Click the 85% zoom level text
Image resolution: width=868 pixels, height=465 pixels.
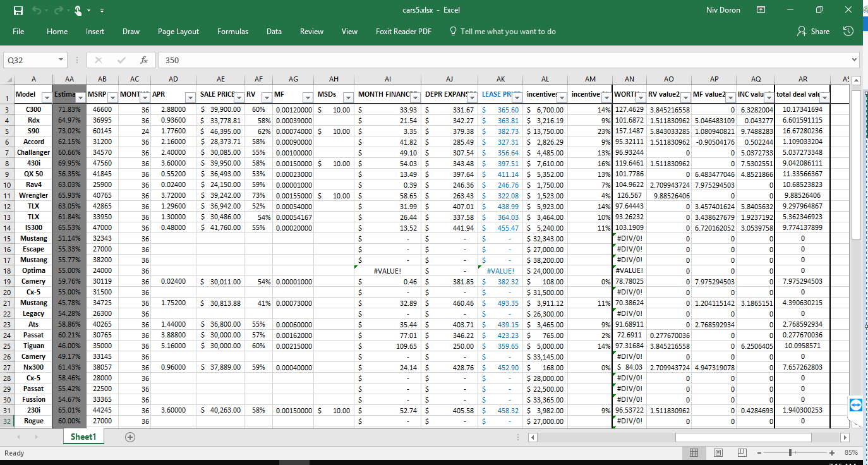coord(850,453)
